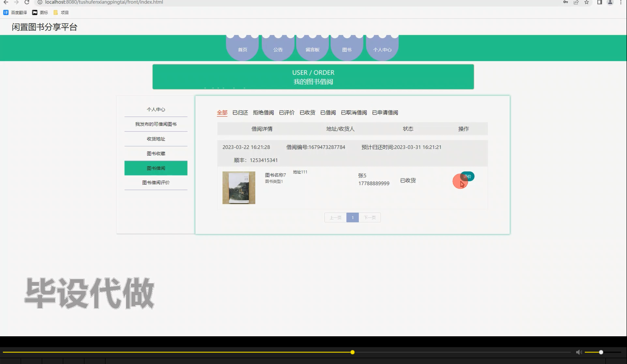Image resolution: width=627 pixels, height=364 pixels.
Task: Open the 公告 navigation item
Action: click(x=278, y=49)
